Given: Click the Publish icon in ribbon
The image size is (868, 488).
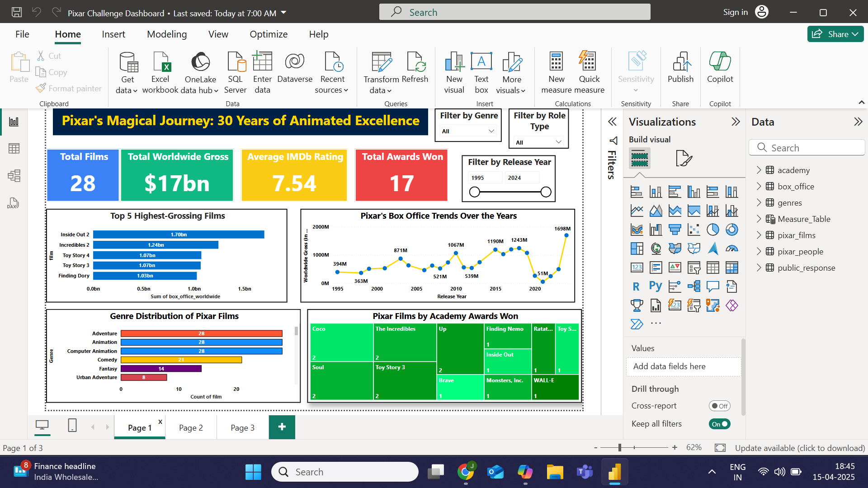Looking at the screenshot, I should pyautogui.click(x=680, y=62).
